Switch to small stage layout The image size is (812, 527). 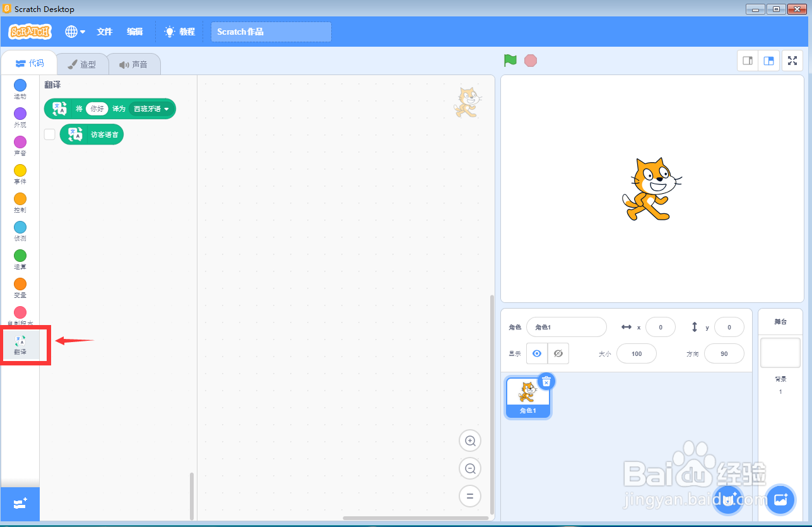click(748, 61)
